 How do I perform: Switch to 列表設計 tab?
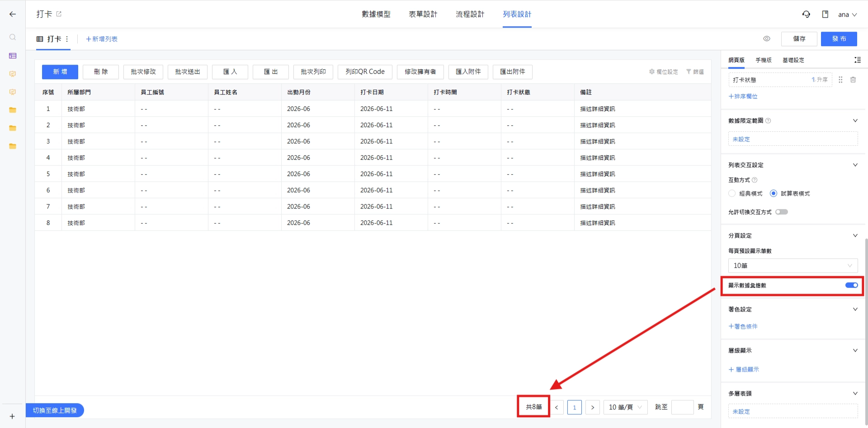[x=517, y=14]
